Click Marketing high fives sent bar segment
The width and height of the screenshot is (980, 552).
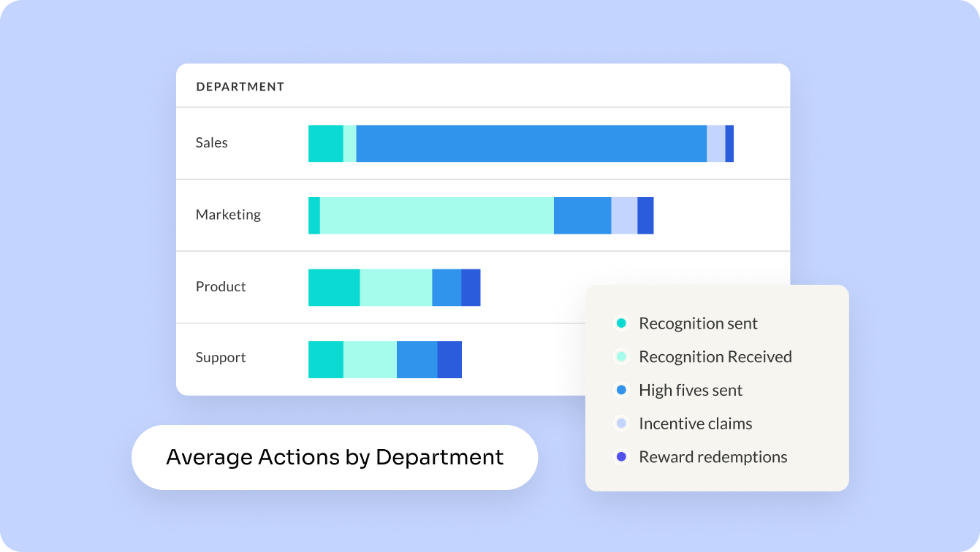[582, 215]
